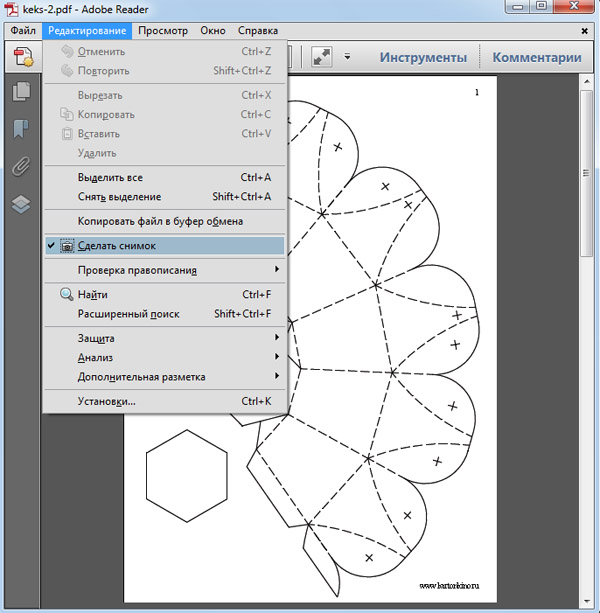Open the Инструменты pane
This screenshot has height=613, width=600.
point(422,57)
